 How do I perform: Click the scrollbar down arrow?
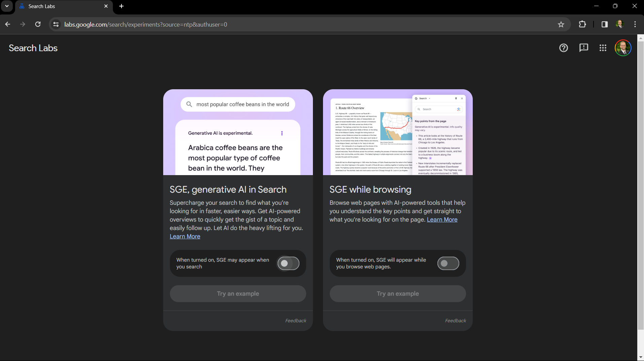tap(641, 357)
